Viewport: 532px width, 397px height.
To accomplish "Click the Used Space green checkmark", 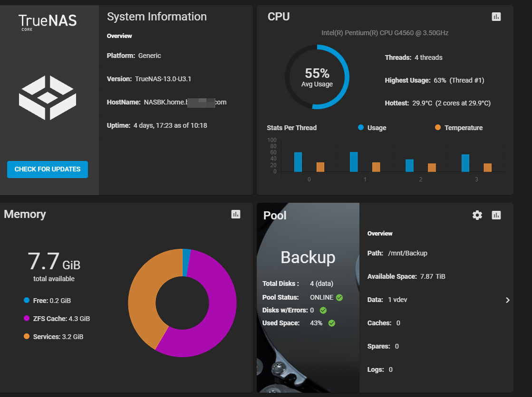I will pos(332,323).
